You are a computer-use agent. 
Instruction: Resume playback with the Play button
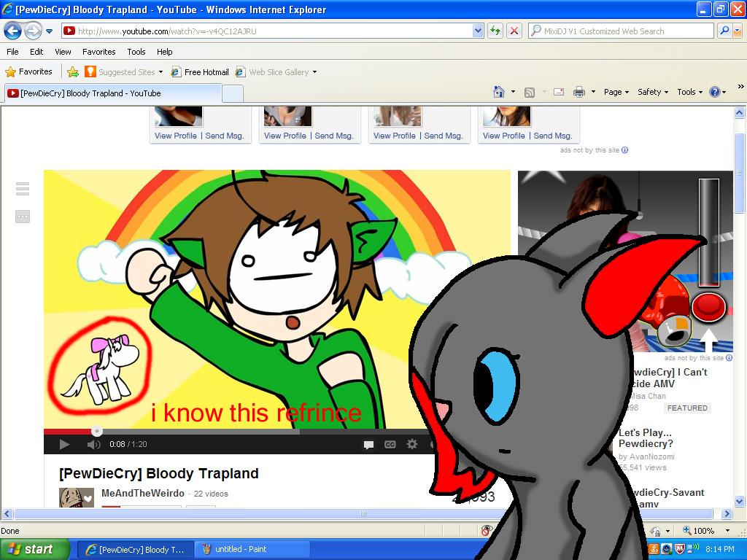(64, 444)
